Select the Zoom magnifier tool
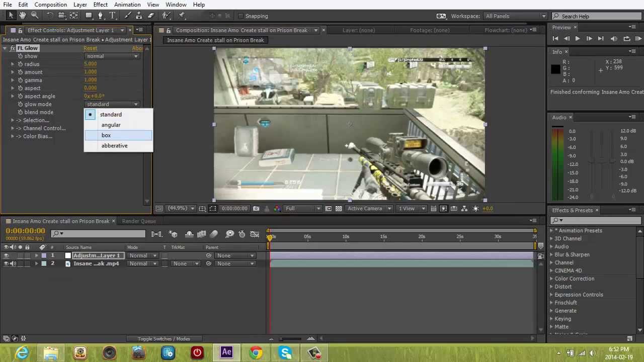The width and height of the screenshot is (644, 362). coord(35,16)
